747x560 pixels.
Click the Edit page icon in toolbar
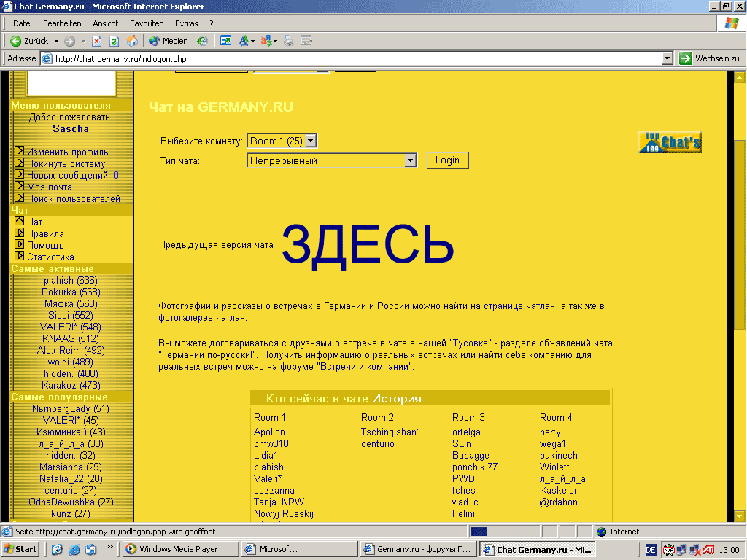[306, 41]
